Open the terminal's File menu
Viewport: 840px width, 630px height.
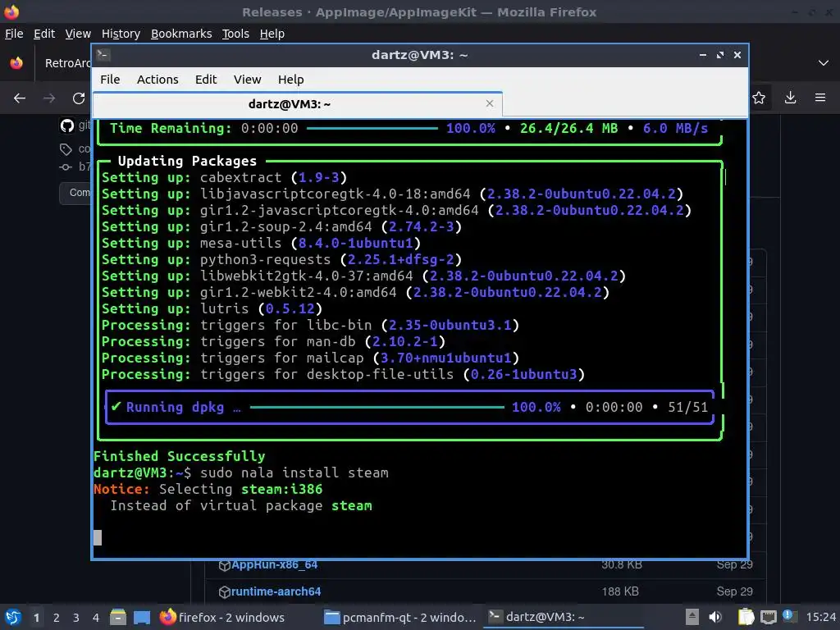pos(110,80)
